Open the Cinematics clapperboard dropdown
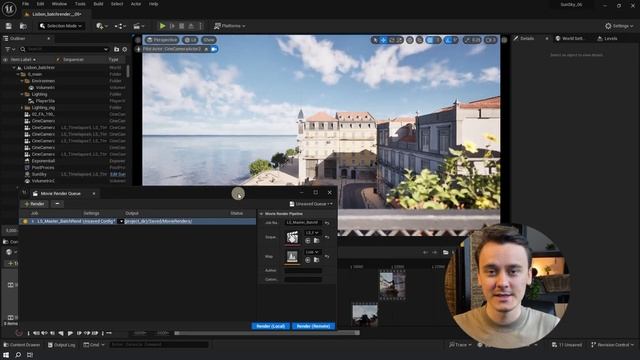This screenshot has height=360, width=640. 139,26
